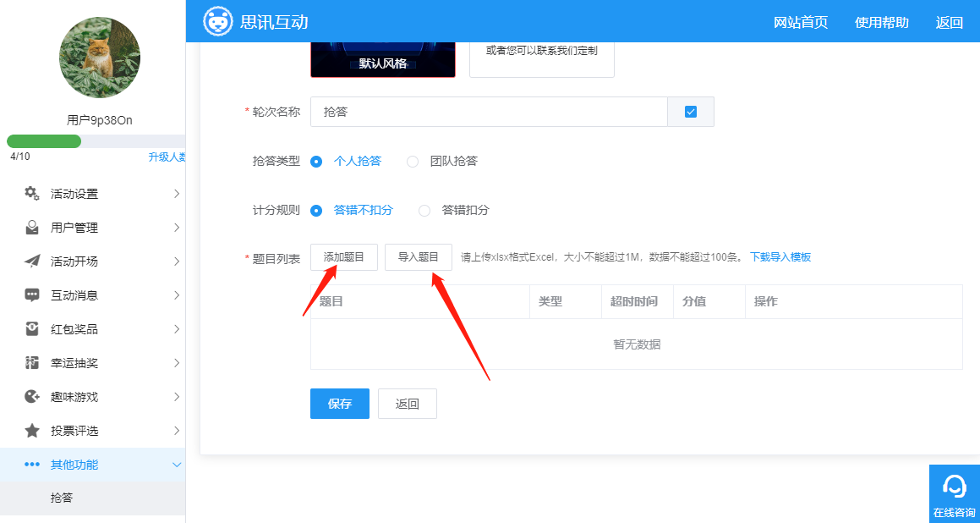Click the 思讯互动 bear logo icon
980x523 pixels.
point(217,21)
